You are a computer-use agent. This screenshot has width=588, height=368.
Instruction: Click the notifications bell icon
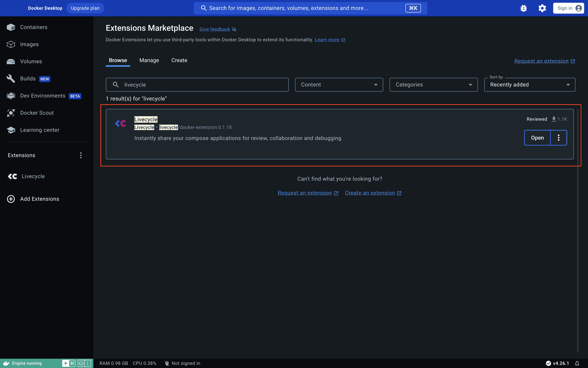coord(577,363)
